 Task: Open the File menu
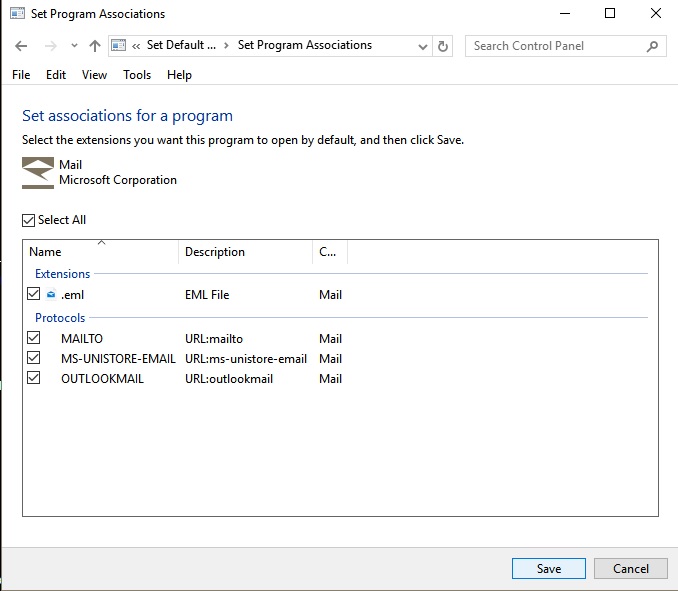point(21,75)
